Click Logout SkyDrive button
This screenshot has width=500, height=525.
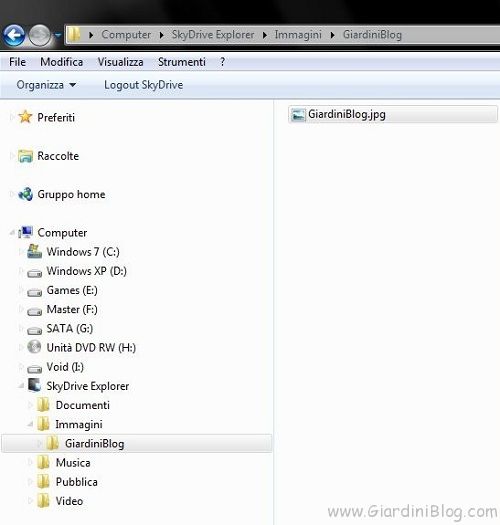(144, 85)
